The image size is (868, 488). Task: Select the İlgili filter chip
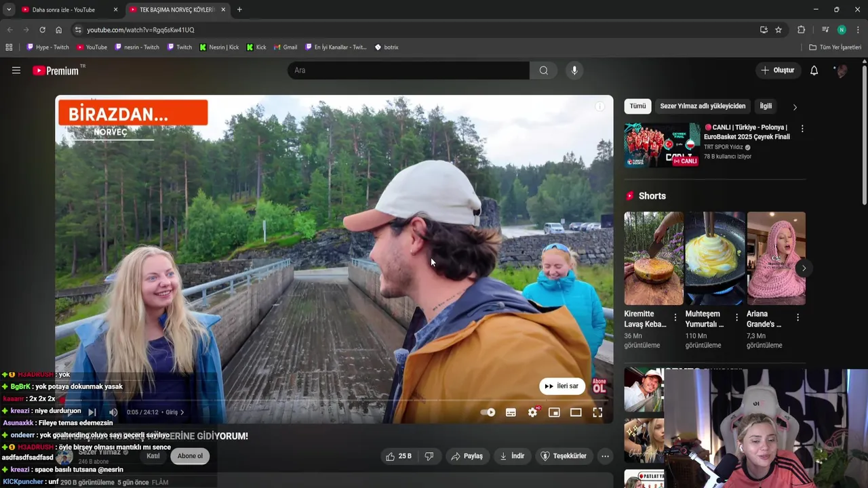(x=766, y=106)
